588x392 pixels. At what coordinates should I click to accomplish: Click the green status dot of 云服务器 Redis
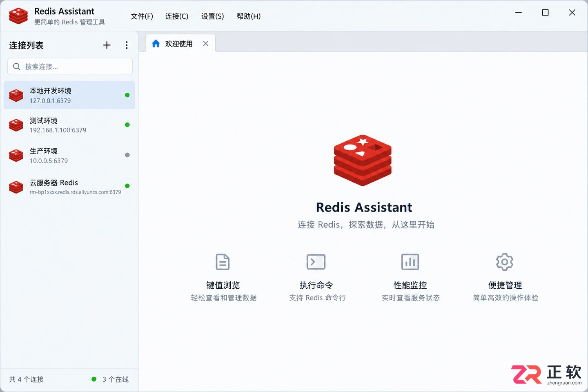click(x=127, y=186)
